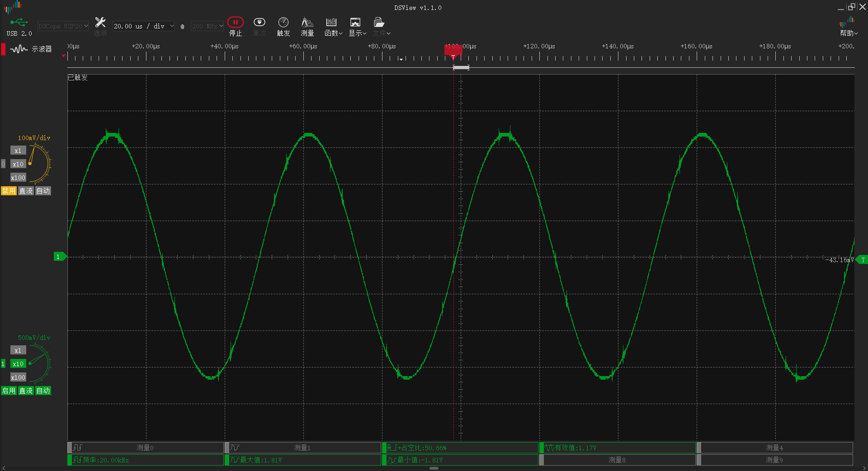The height and width of the screenshot is (471, 868).
Task: Click the DSView logo icon at top left
Action: point(13,7)
